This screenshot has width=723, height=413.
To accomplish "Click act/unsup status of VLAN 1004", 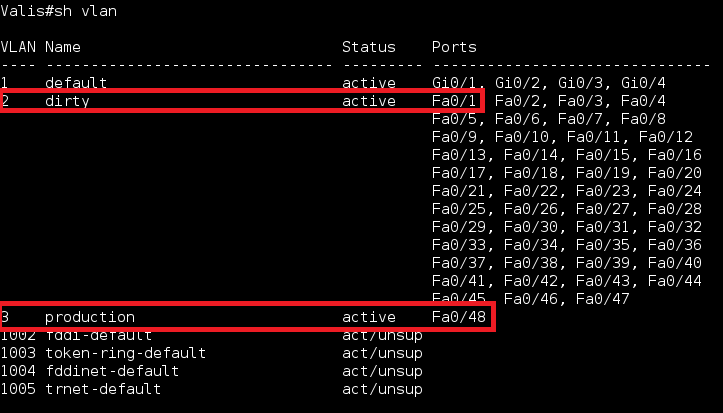I will 382,371.
